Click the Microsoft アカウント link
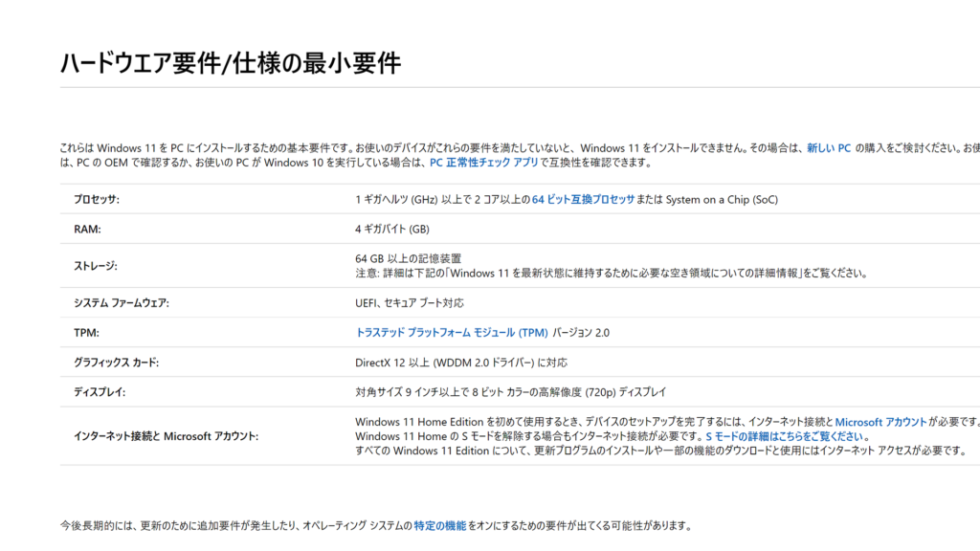Viewport: 980px width, 551px height. (880, 422)
